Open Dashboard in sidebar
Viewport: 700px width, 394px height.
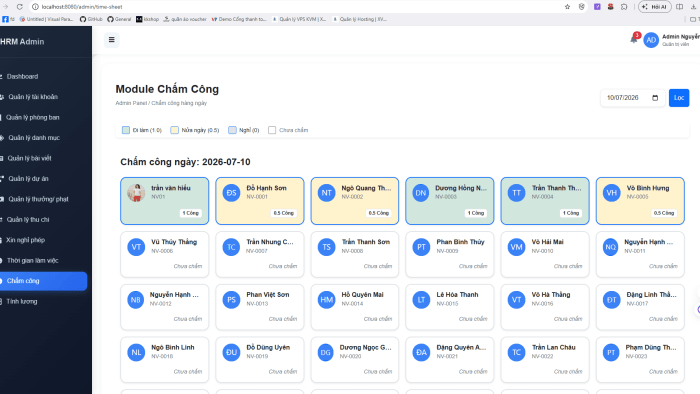click(22, 76)
